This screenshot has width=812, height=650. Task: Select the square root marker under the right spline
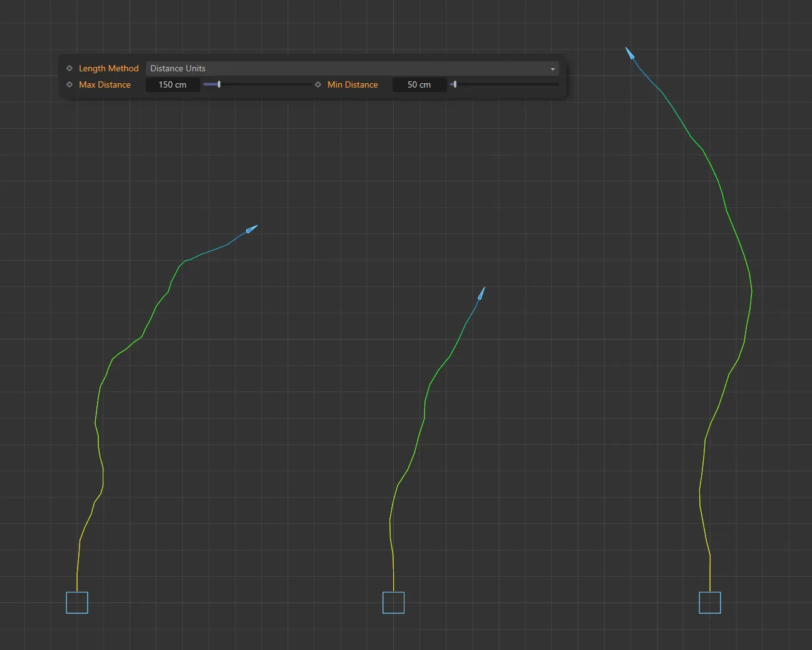tap(710, 602)
